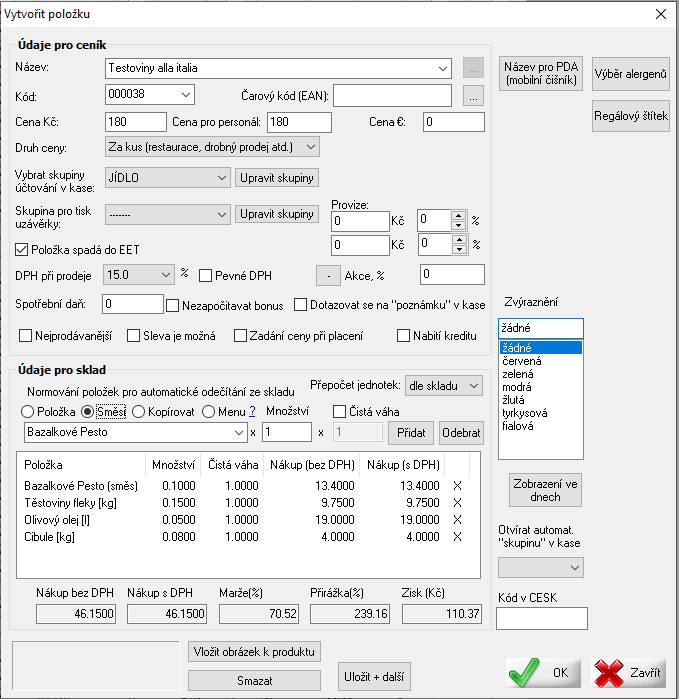Choose modrá highlight option in list

[517, 387]
